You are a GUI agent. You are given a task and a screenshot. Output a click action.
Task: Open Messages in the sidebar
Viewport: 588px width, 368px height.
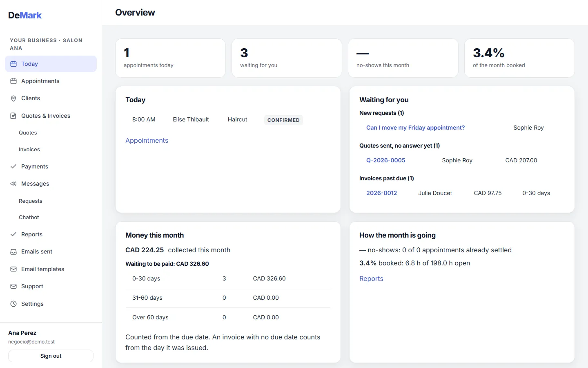pyautogui.click(x=51, y=184)
